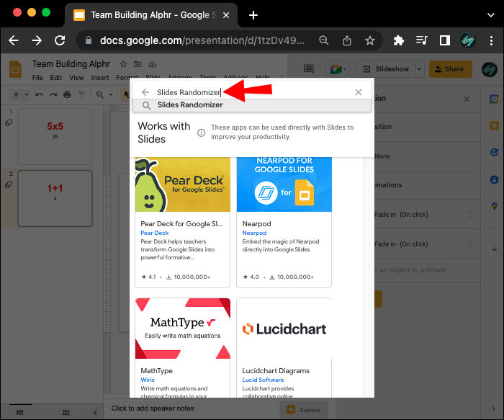Switch to grid view at bottom
This screenshot has height=420, width=504.
click(x=66, y=412)
